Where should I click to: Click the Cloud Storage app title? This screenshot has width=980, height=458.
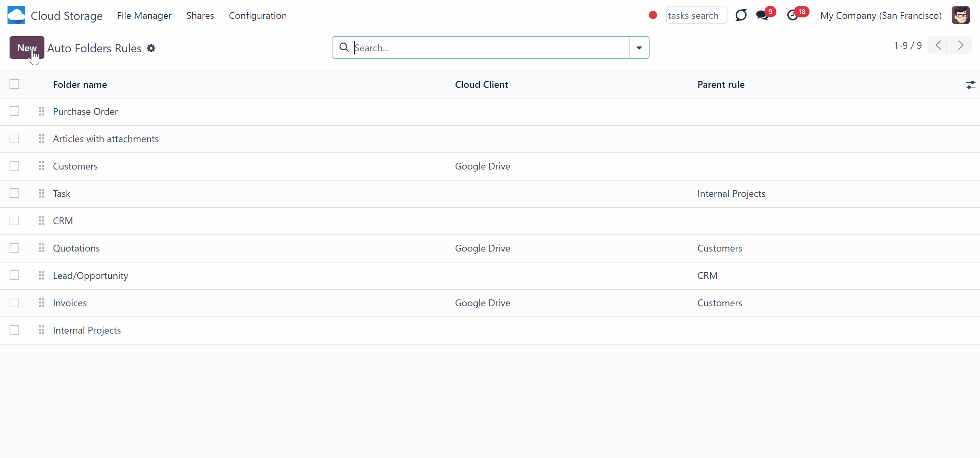pos(67,16)
